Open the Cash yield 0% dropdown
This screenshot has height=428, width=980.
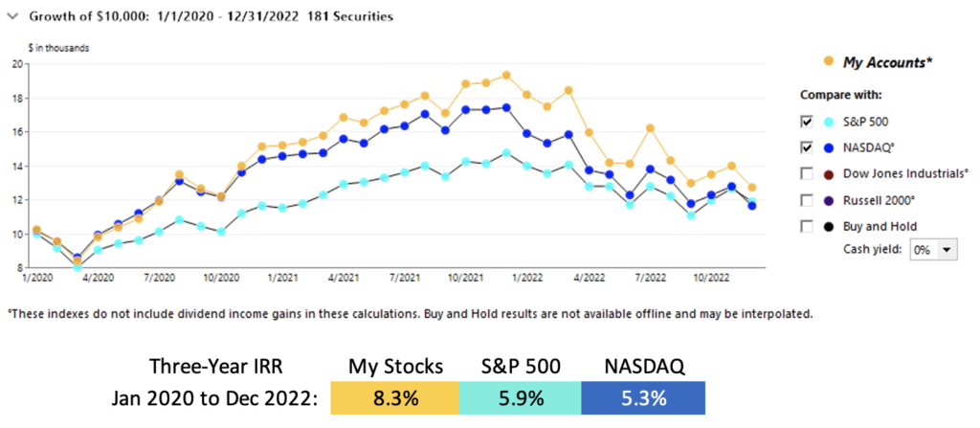[x=934, y=249]
